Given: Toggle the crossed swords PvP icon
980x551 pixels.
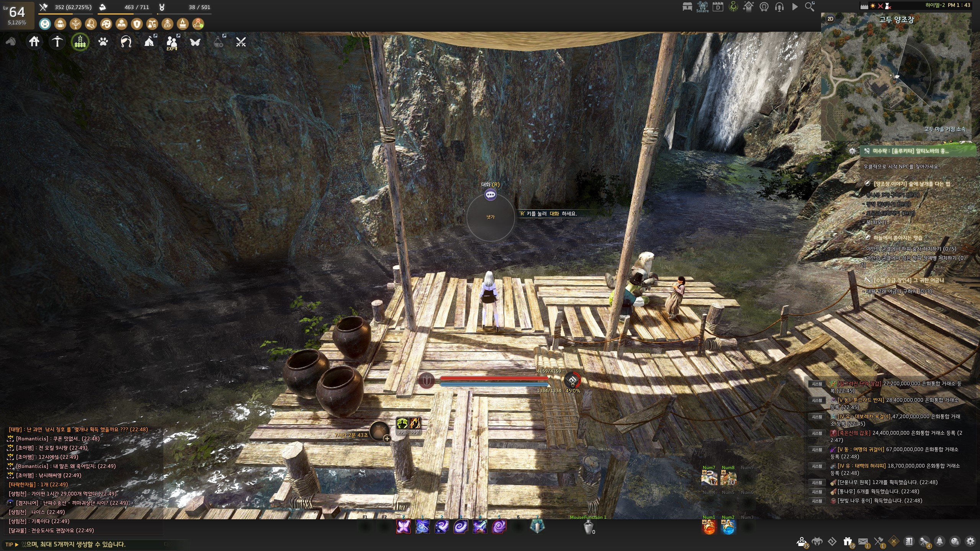Looking at the screenshot, I should pyautogui.click(x=241, y=41).
